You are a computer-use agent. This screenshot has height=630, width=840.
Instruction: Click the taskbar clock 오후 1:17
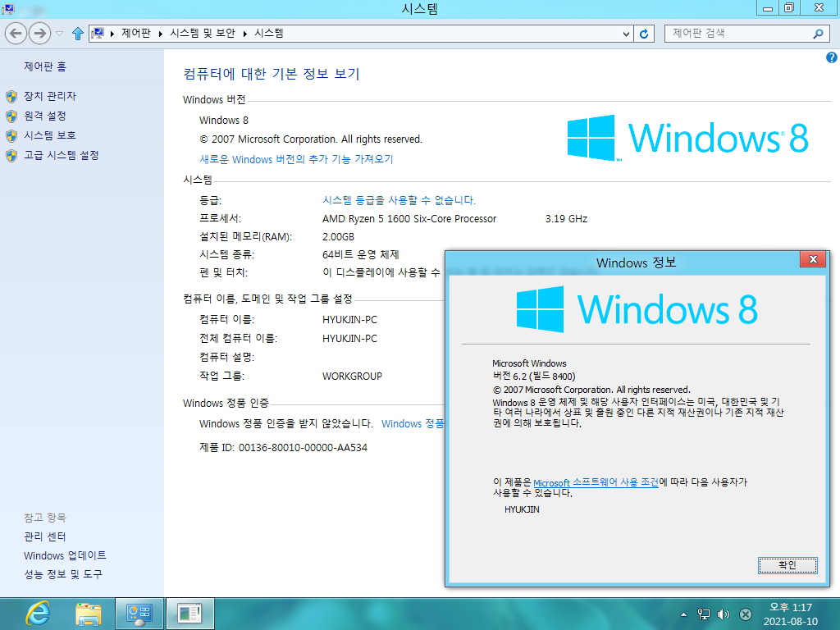(791, 608)
